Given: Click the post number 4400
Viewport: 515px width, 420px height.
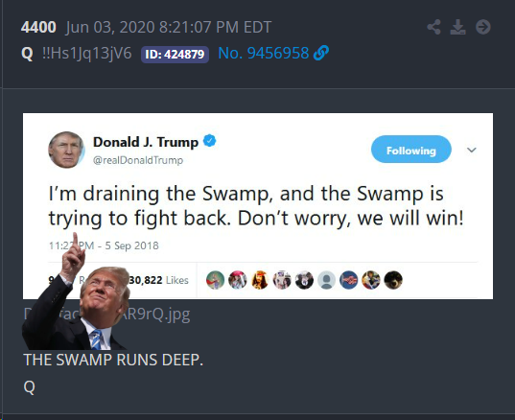Looking at the screenshot, I should [x=38, y=27].
